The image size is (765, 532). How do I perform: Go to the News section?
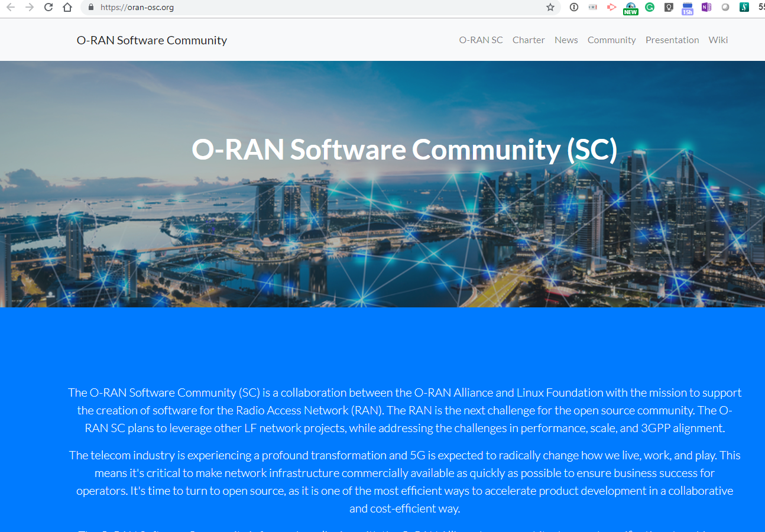tap(566, 40)
